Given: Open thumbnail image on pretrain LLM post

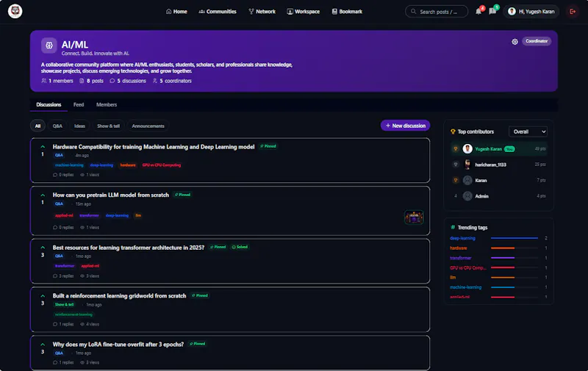Looking at the screenshot, I should (414, 217).
